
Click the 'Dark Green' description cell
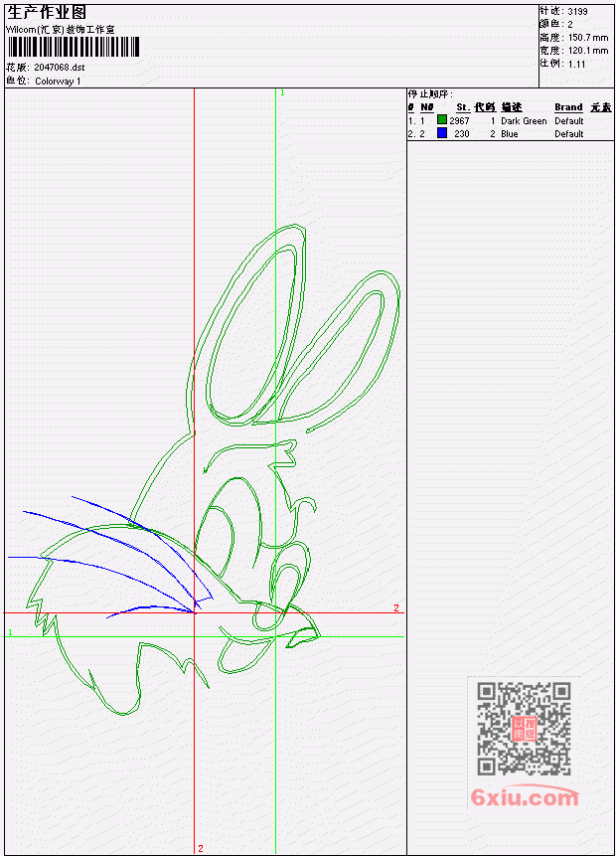click(524, 120)
